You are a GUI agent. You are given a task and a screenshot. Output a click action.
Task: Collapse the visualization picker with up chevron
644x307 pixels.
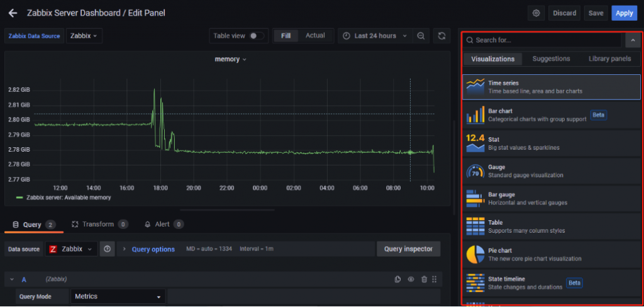click(633, 40)
